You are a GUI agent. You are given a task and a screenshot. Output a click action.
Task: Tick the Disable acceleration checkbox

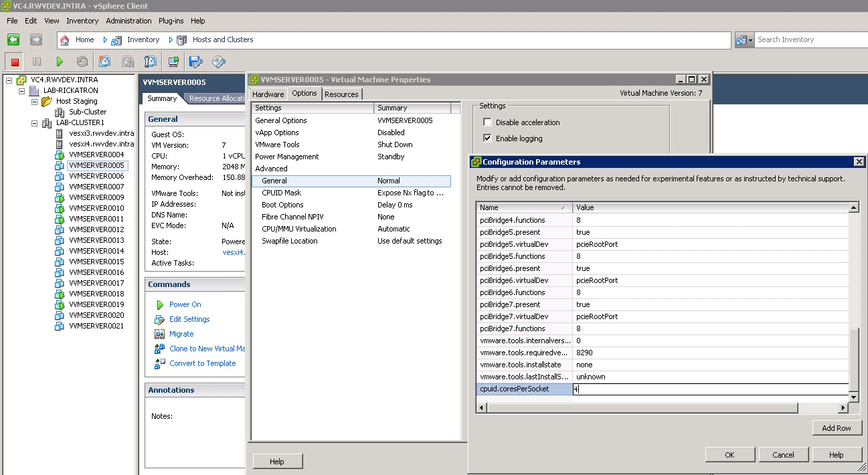(x=487, y=122)
